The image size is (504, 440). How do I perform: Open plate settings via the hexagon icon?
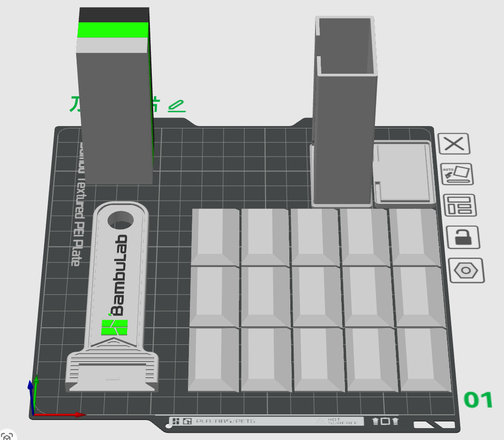click(x=466, y=271)
